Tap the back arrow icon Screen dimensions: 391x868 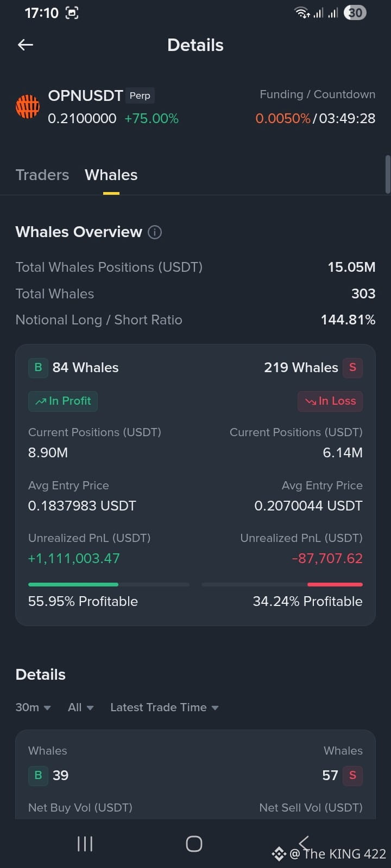26,45
